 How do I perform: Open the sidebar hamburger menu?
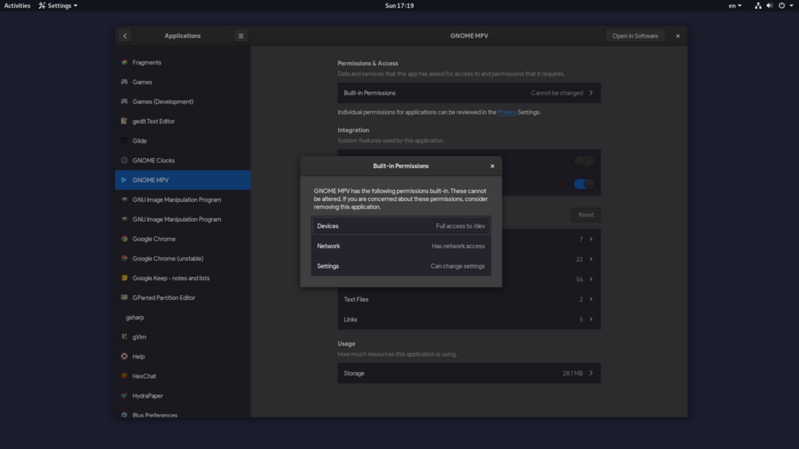241,36
